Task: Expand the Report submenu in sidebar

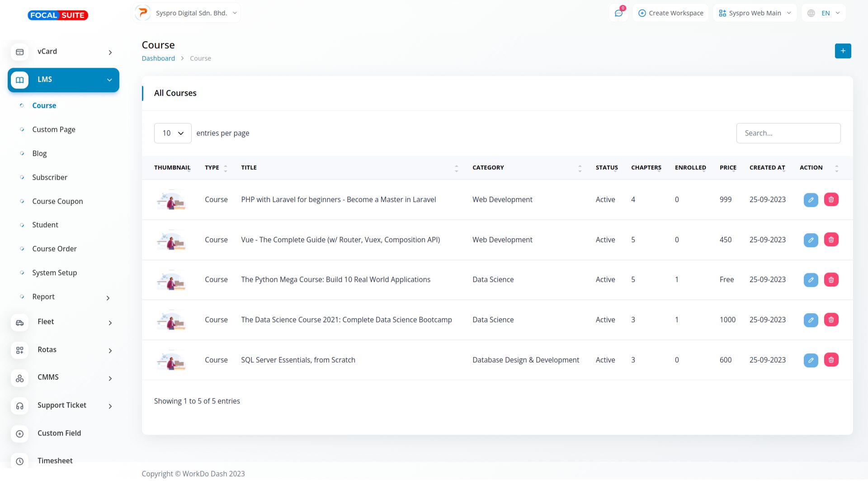Action: click(108, 298)
